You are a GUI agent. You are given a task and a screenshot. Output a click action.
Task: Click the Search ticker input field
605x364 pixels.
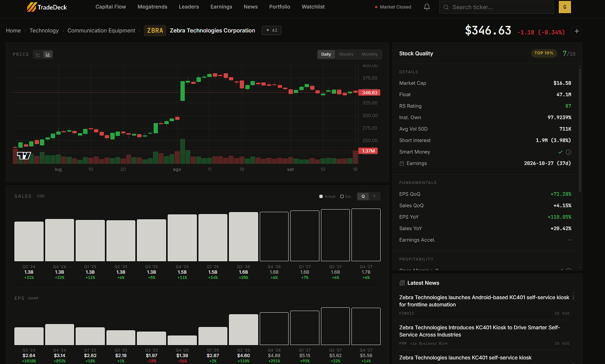(496, 7)
